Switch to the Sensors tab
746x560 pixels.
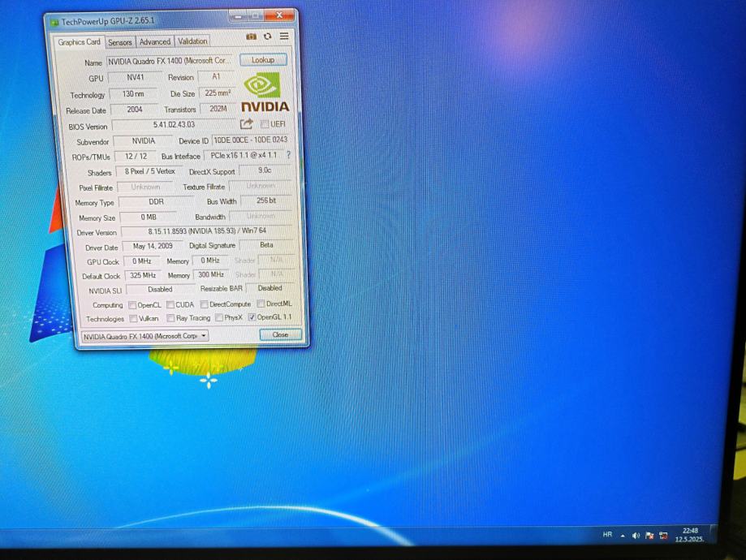click(x=120, y=42)
